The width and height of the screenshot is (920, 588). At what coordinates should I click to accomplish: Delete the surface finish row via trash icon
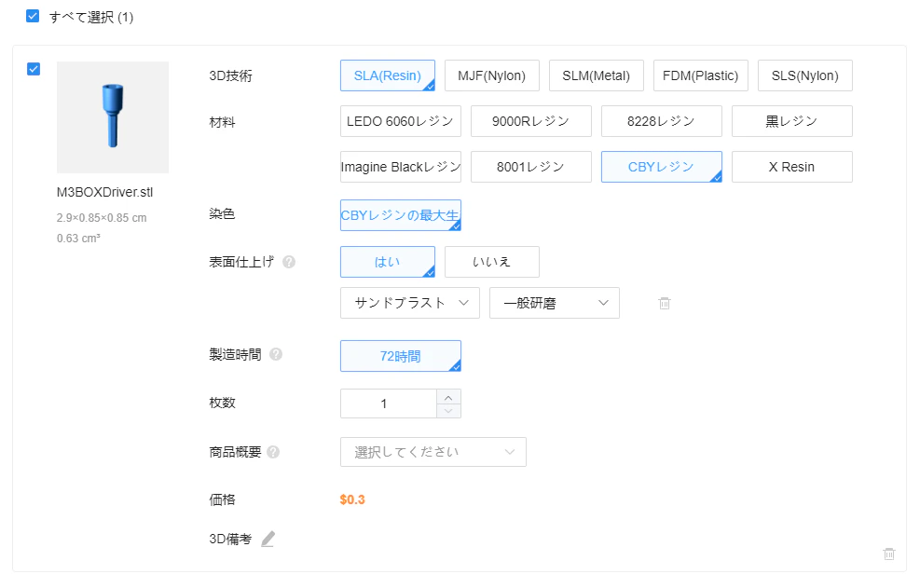point(665,304)
